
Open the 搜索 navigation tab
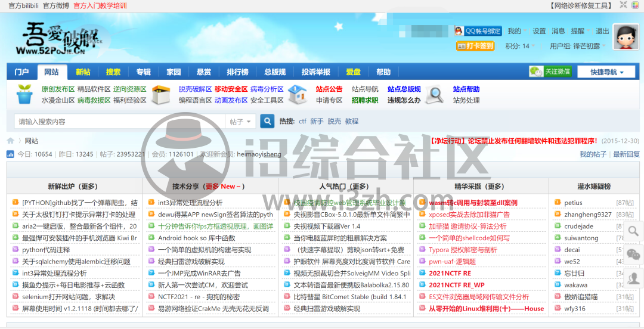[113, 72]
